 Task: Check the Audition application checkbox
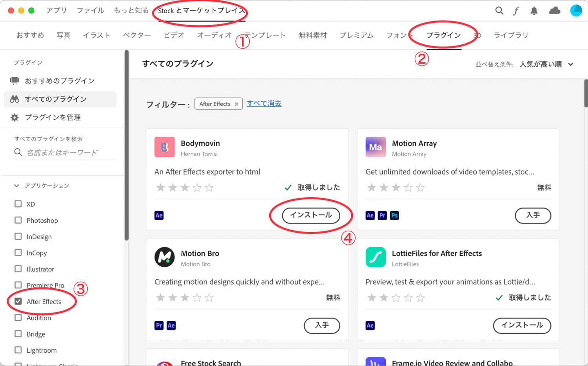pos(18,318)
